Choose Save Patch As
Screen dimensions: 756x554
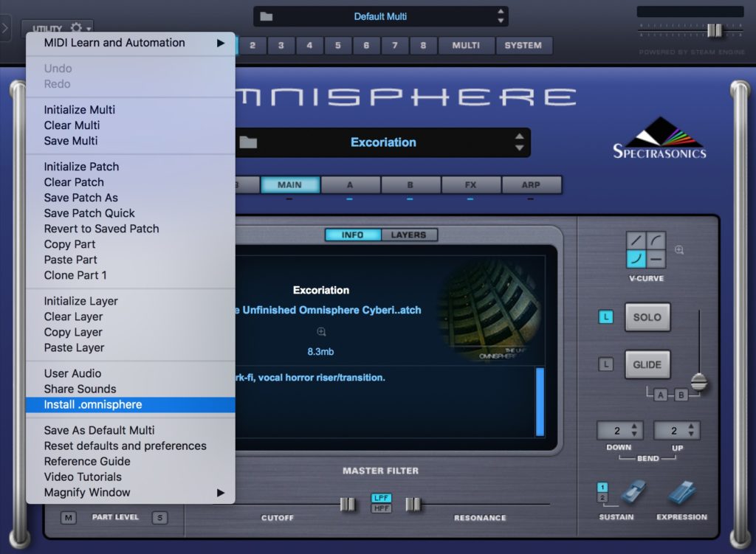[x=130, y=198]
